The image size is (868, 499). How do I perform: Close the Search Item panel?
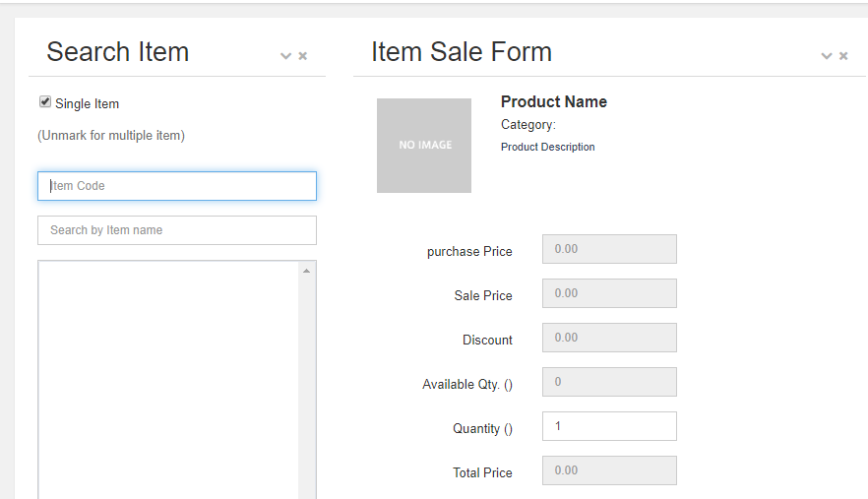pyautogui.click(x=303, y=56)
